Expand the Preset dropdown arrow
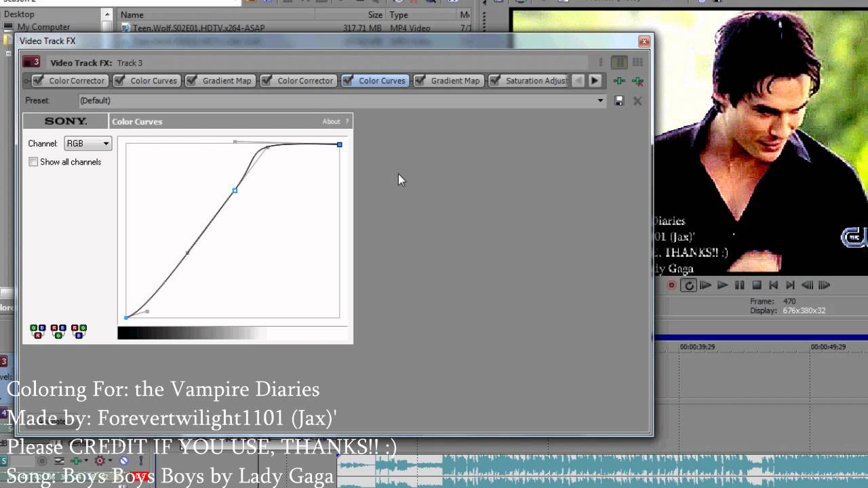The width and height of the screenshot is (868, 488). click(600, 100)
